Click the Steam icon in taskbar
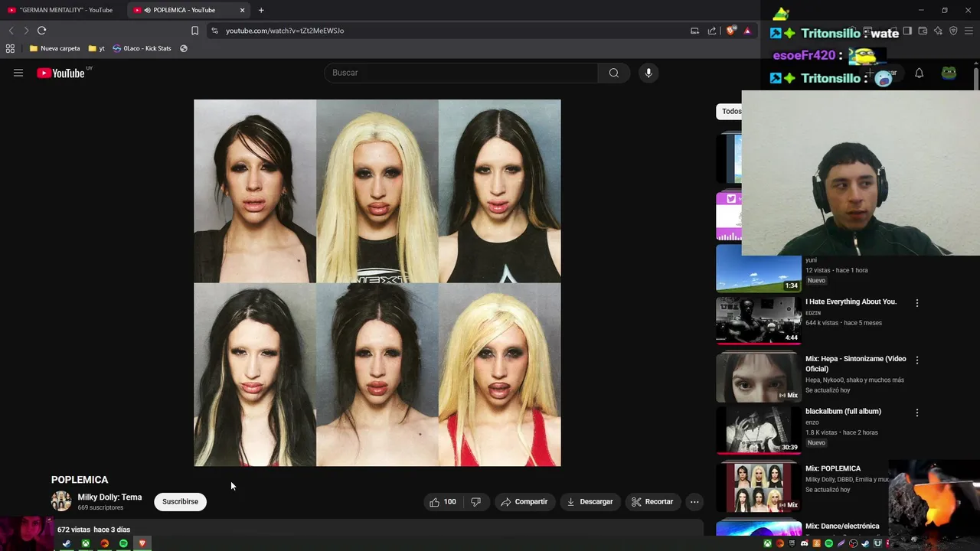The height and width of the screenshot is (551, 980). (x=67, y=543)
